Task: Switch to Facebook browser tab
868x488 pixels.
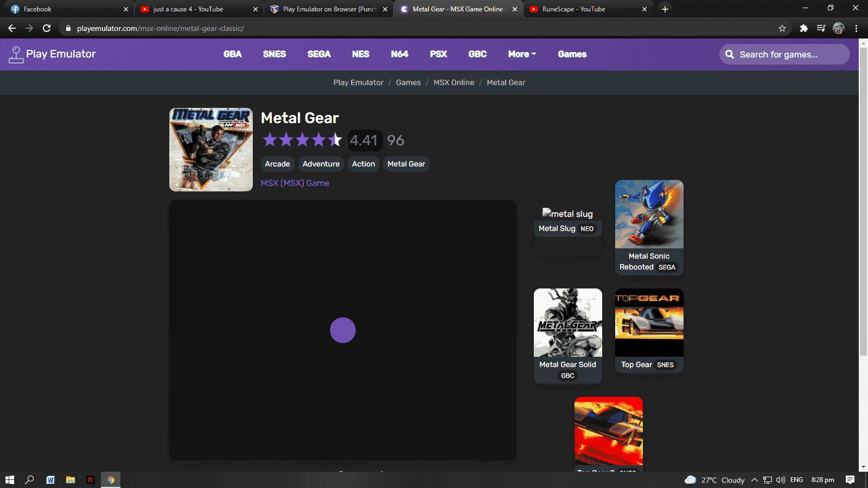Action: point(68,9)
